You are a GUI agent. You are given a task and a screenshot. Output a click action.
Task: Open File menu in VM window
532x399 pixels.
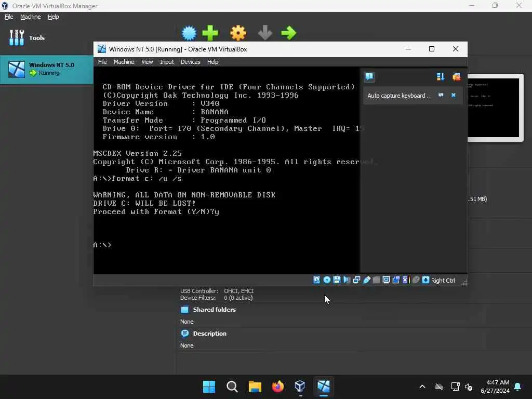coord(102,62)
